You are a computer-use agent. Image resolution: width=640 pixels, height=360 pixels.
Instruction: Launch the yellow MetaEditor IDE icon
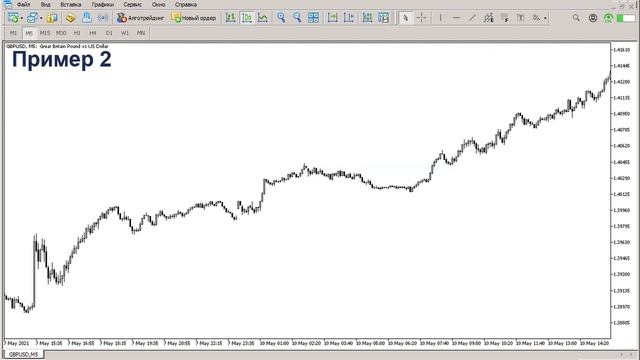(x=70, y=18)
